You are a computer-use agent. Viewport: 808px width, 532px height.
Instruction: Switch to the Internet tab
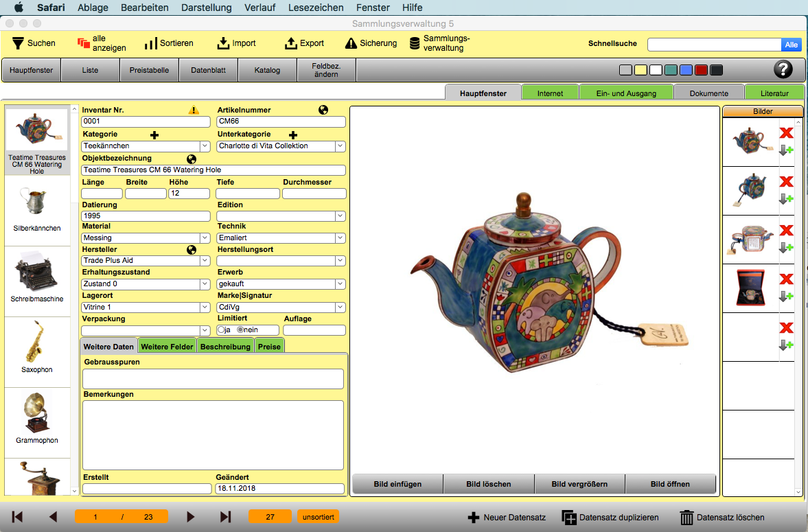(550, 93)
